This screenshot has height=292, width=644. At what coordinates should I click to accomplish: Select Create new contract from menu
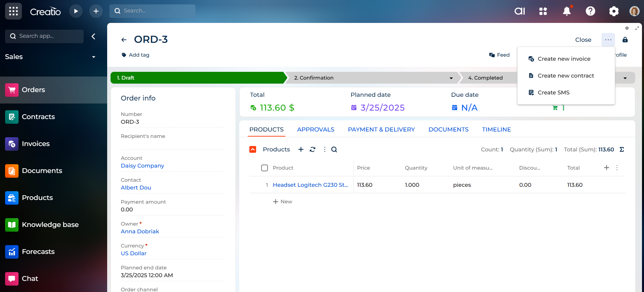coord(566,76)
